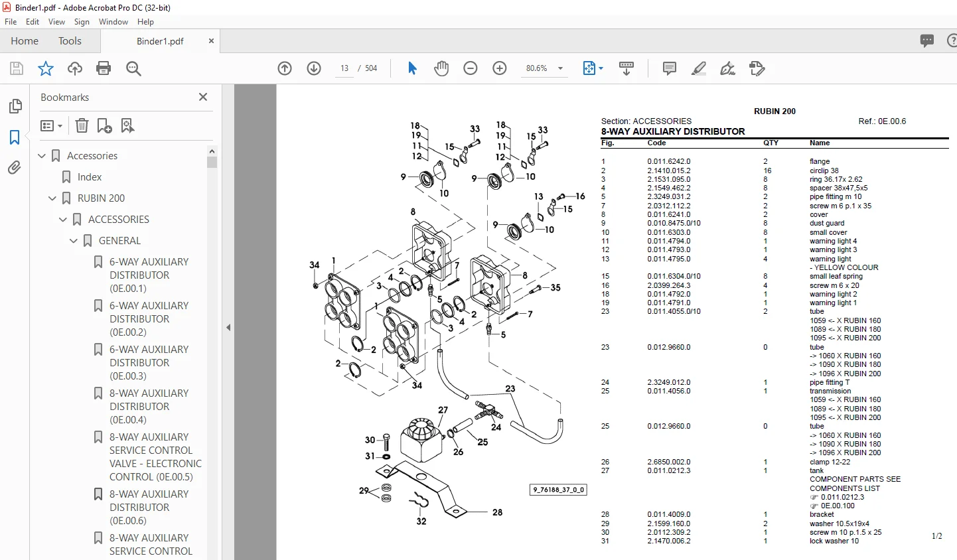Screen dimensions: 957x560
Task: Open the stamp and share tool icon
Action: [x=757, y=68]
